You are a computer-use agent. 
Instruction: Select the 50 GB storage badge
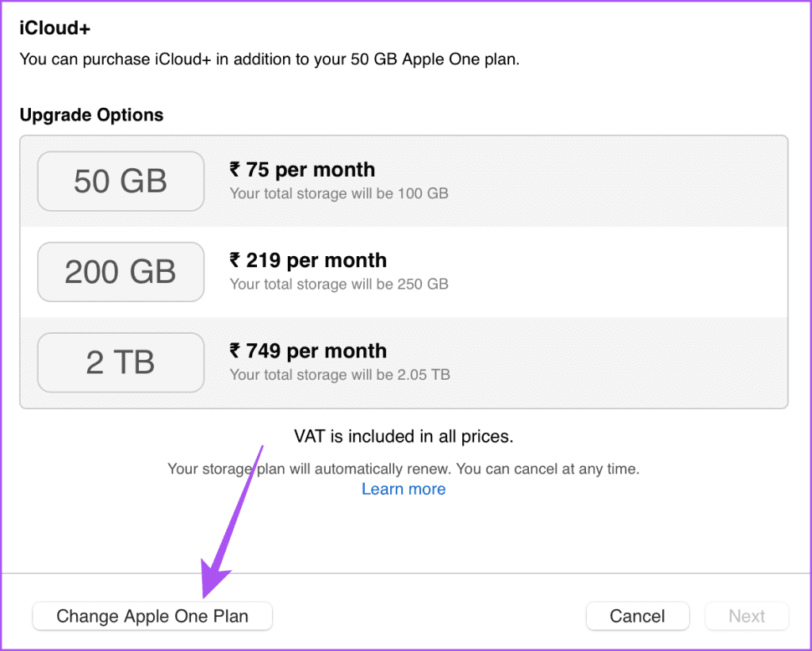(x=121, y=182)
